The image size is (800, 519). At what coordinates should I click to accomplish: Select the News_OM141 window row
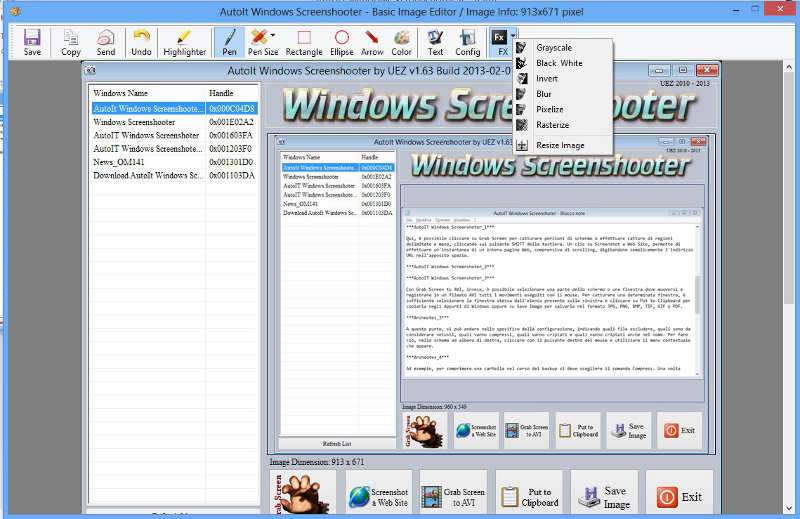(175, 162)
